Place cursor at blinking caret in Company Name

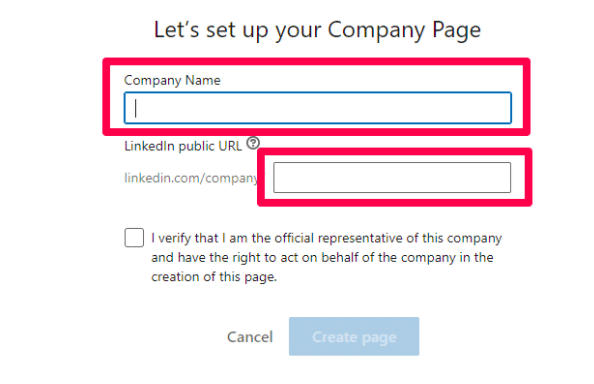136,108
